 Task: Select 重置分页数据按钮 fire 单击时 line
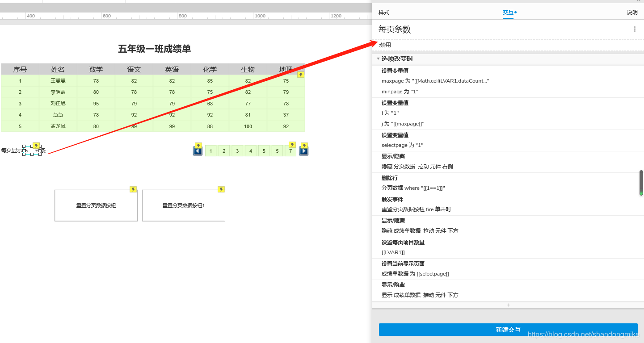[417, 209]
